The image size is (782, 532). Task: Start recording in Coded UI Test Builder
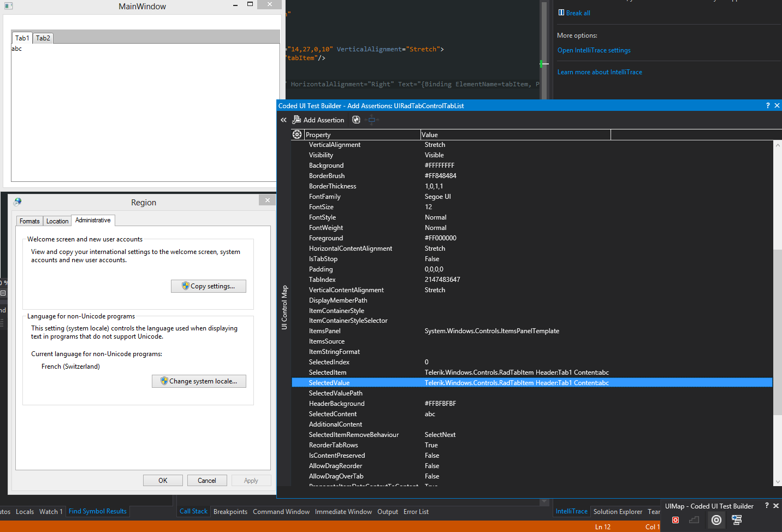coord(676,520)
